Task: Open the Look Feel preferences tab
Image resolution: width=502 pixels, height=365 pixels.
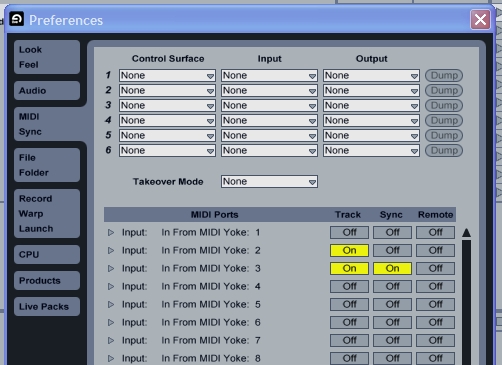Action: point(47,57)
